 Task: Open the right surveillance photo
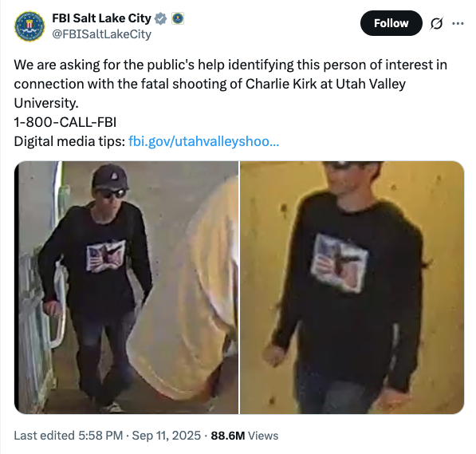coord(352,287)
